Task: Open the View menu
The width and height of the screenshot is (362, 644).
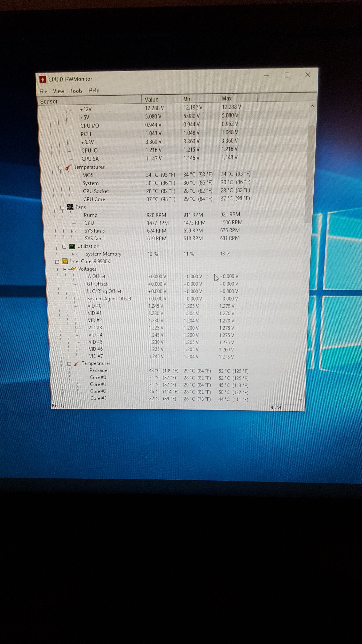Action: tap(59, 91)
